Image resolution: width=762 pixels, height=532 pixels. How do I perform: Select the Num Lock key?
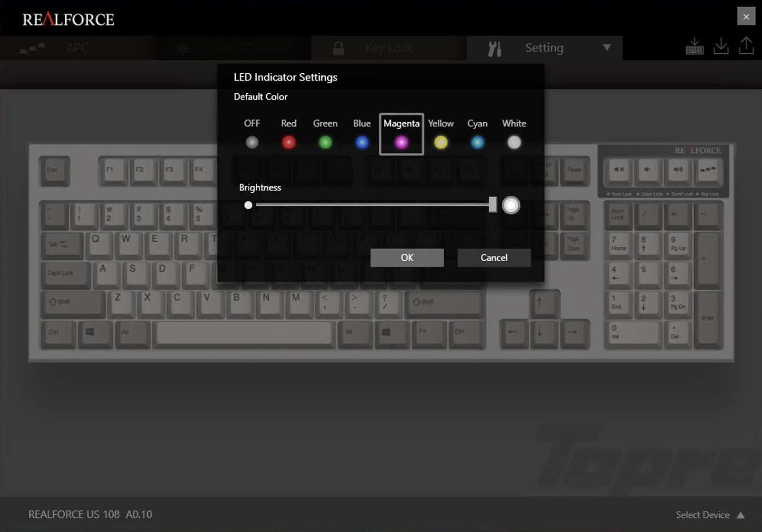tap(619, 217)
